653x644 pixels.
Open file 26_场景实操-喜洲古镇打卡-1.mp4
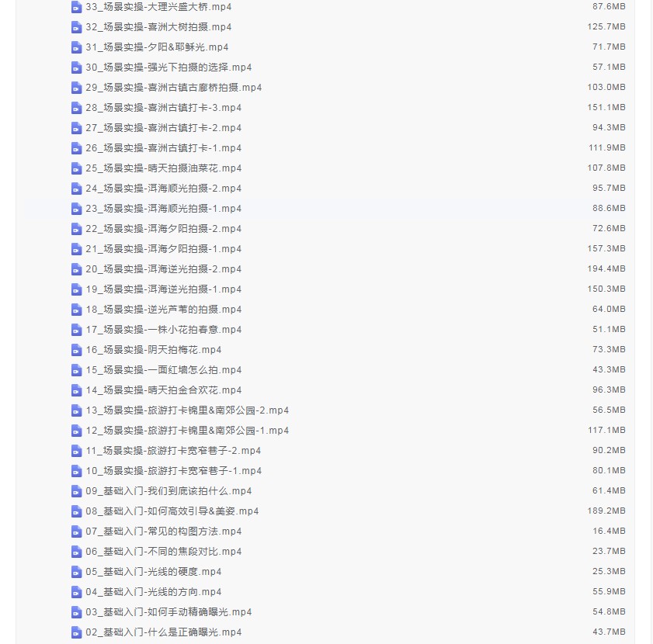(x=164, y=148)
